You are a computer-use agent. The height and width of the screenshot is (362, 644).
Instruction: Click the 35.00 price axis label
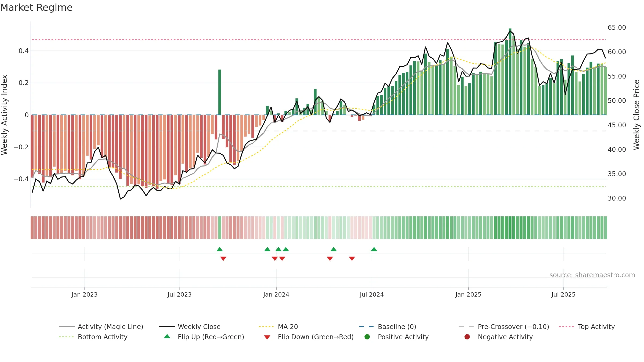tap(617, 174)
